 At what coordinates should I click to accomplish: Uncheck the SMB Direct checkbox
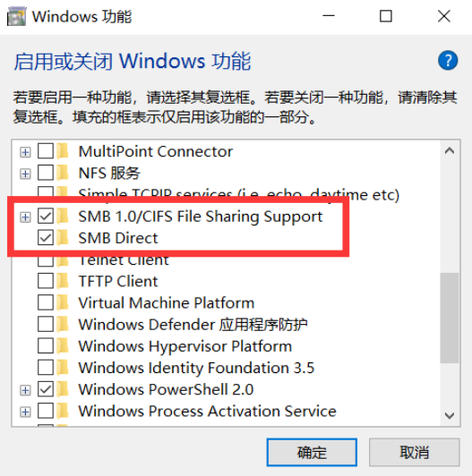click(46, 238)
